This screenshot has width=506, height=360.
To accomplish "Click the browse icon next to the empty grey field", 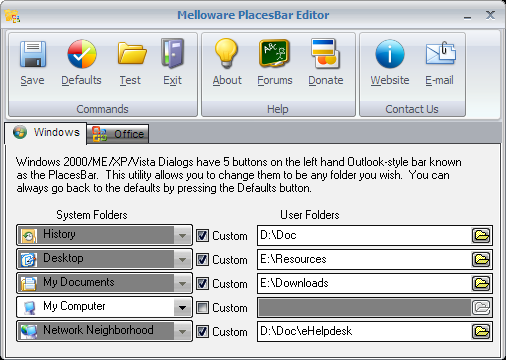I will pyautogui.click(x=481, y=307).
